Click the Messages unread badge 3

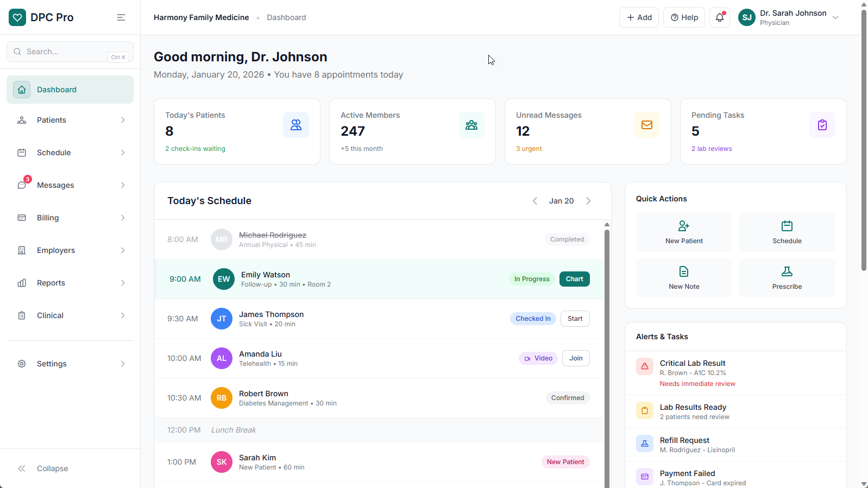click(x=27, y=179)
